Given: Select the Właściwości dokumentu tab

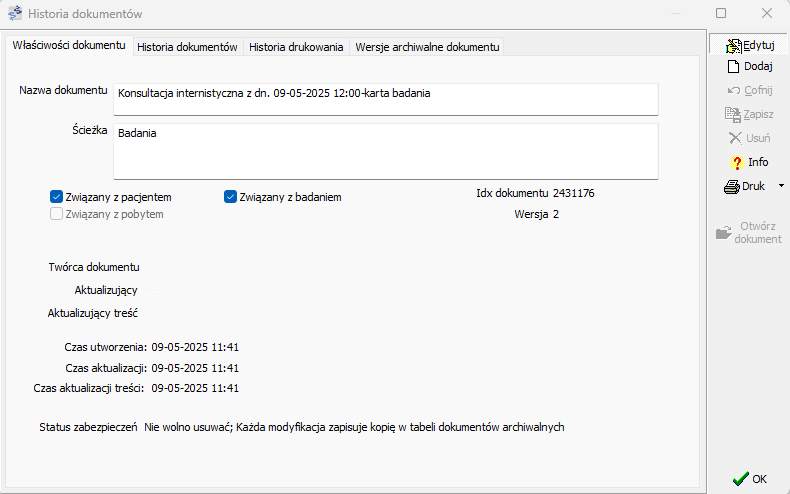Looking at the screenshot, I should tap(69, 46).
